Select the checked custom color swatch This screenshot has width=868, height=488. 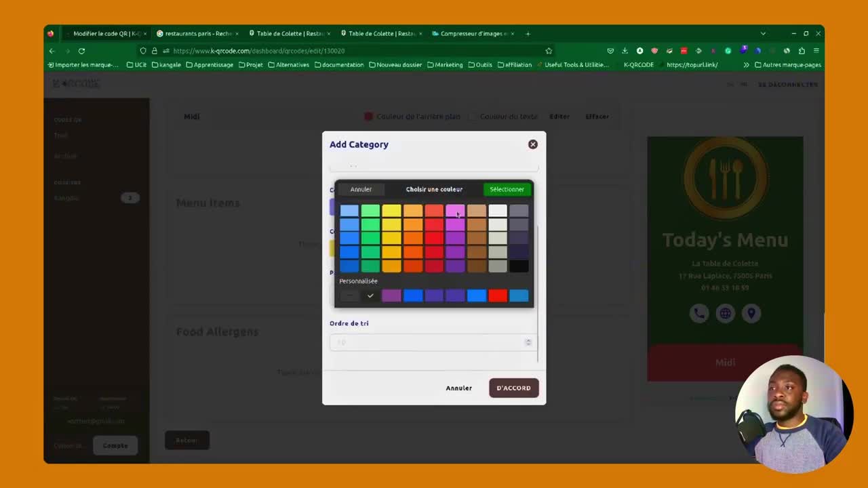370,296
